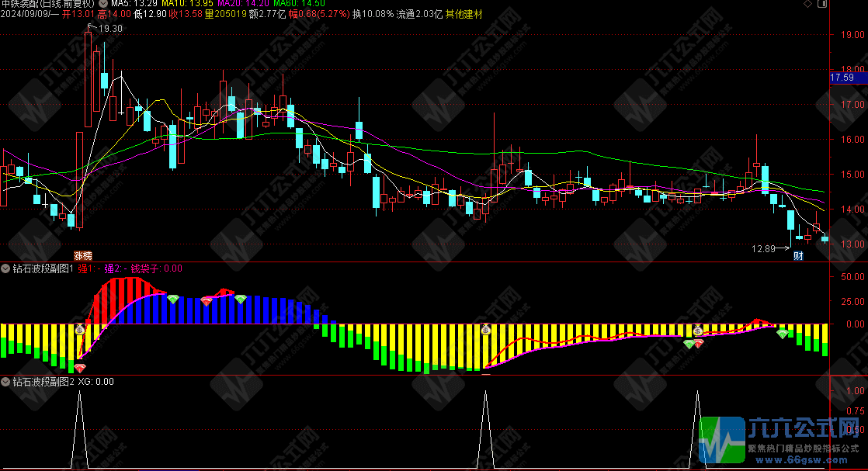Click the green diamond after the red bars
Screen dimensions: 868x471
(173, 300)
